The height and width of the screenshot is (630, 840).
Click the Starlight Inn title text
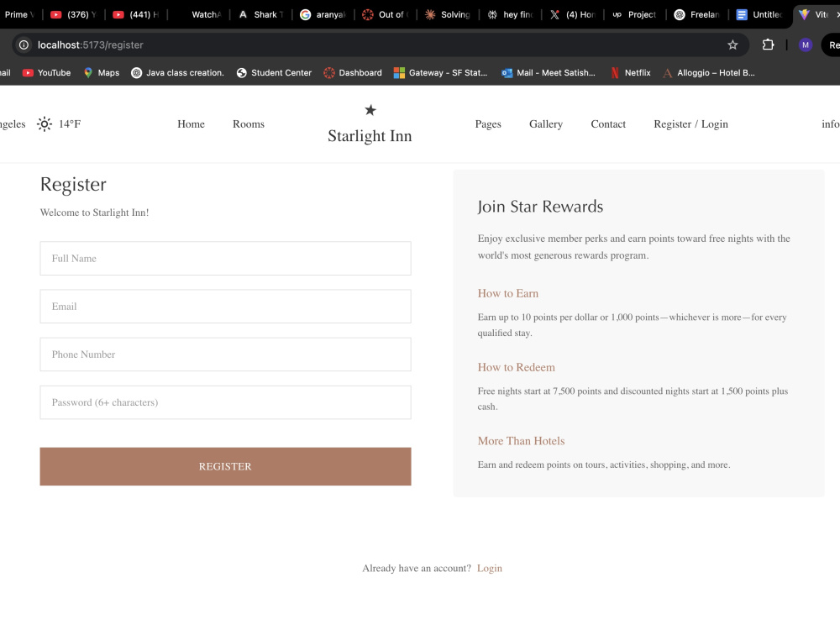pyautogui.click(x=370, y=136)
